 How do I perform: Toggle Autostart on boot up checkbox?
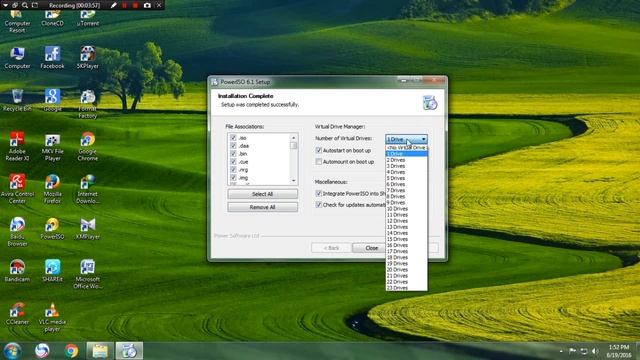(319, 150)
